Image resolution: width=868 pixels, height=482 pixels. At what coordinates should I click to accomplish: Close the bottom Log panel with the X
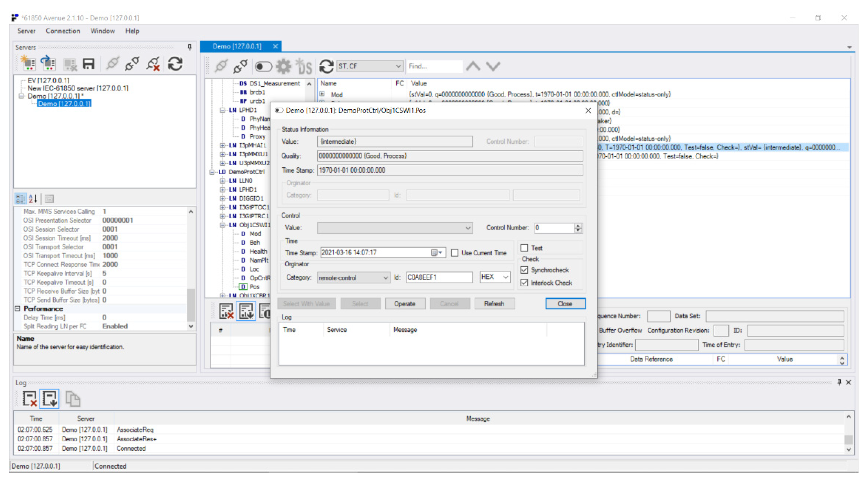pyautogui.click(x=848, y=382)
